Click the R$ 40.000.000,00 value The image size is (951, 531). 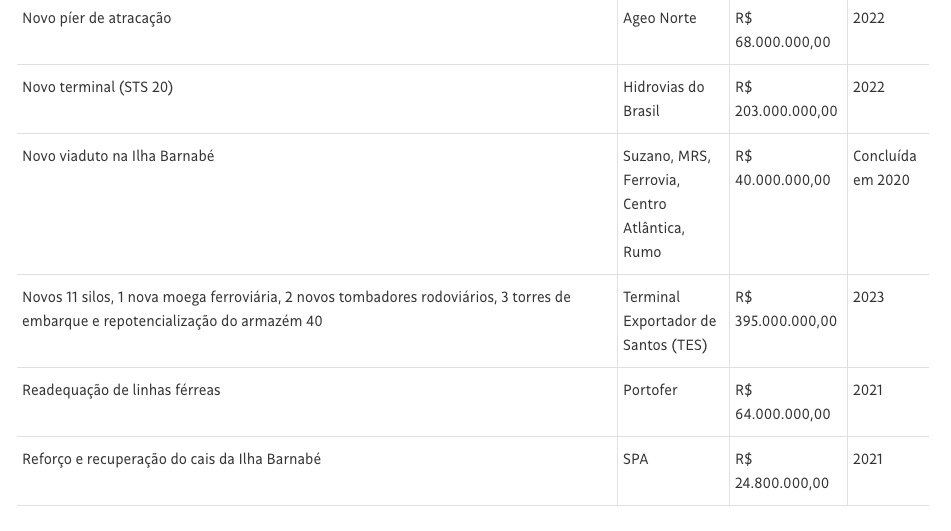point(783,168)
